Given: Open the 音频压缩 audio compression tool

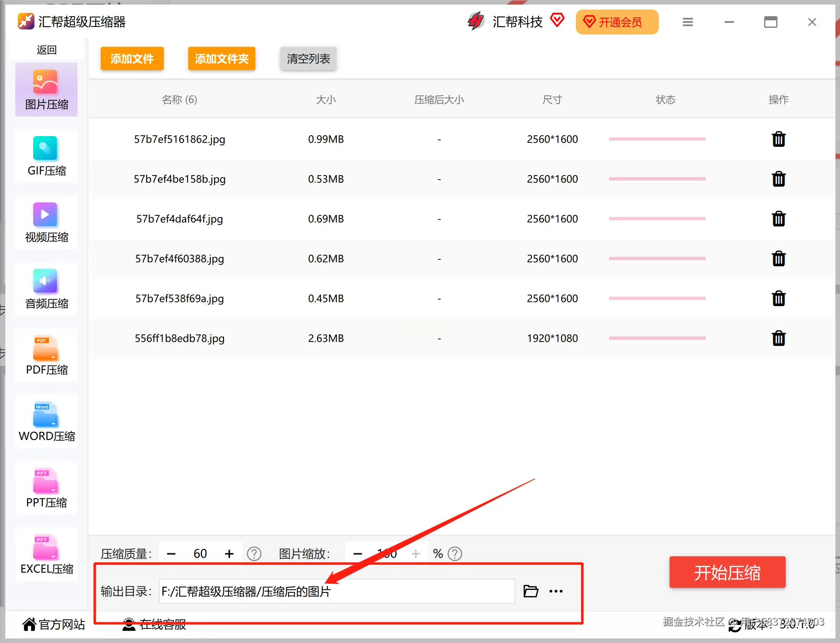Looking at the screenshot, I should pyautogui.click(x=46, y=289).
